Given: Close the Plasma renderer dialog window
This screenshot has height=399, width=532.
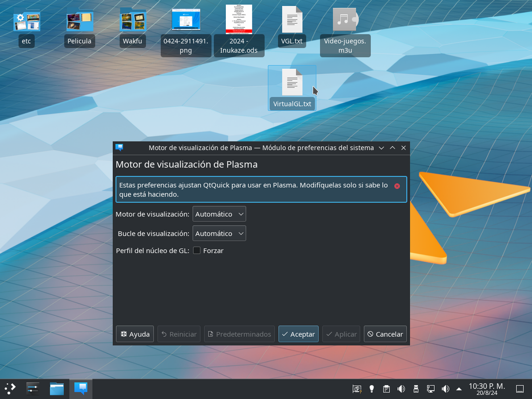Looking at the screenshot, I should tap(403, 148).
